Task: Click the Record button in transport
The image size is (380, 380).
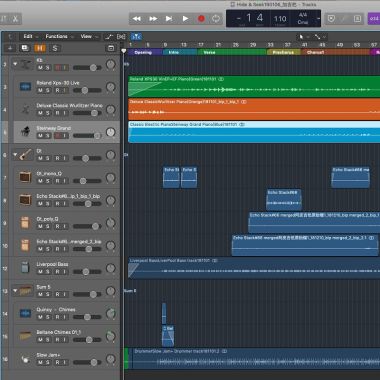Action: 201,19
